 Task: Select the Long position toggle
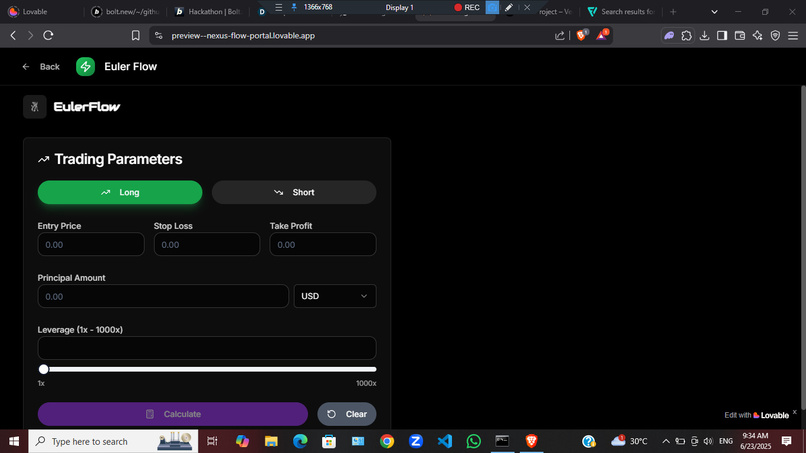120,192
